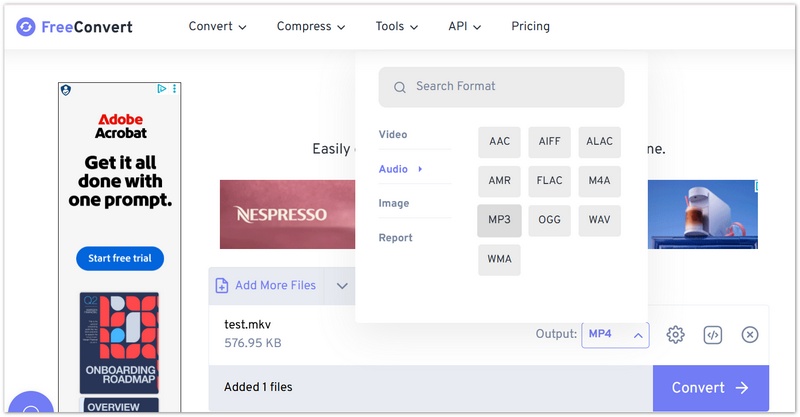Click the AdChoices icon on Adobe ad
Viewport: 800px width, 417px height.
pos(162,89)
